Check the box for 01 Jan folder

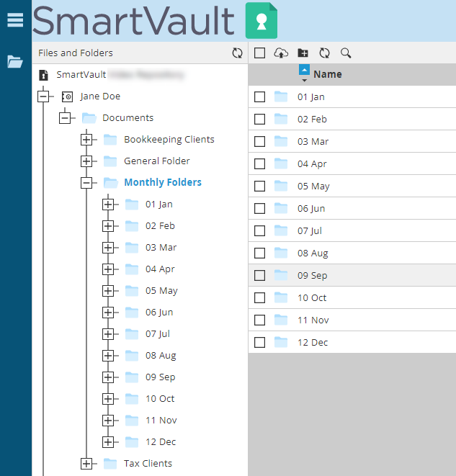pyautogui.click(x=260, y=96)
